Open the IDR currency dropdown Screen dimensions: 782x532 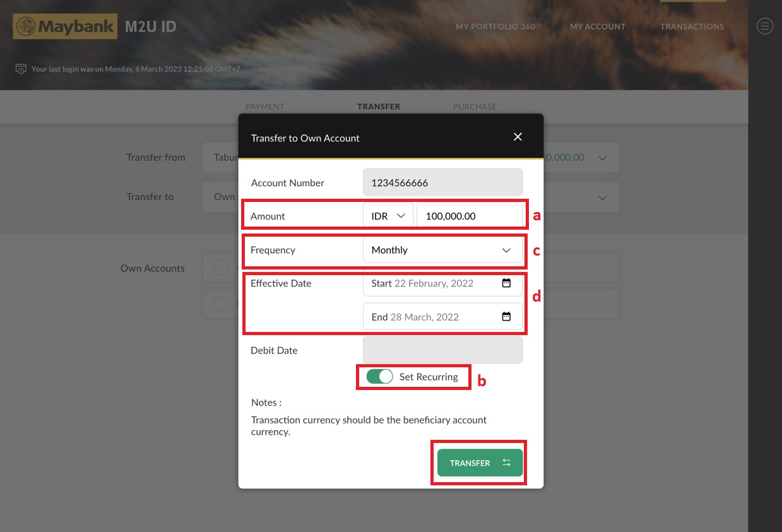click(x=388, y=216)
